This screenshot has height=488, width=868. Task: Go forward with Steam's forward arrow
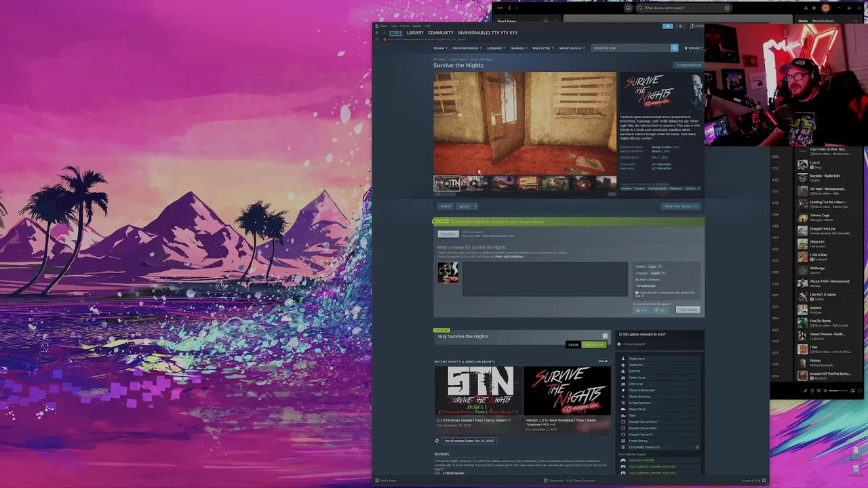coord(384,33)
